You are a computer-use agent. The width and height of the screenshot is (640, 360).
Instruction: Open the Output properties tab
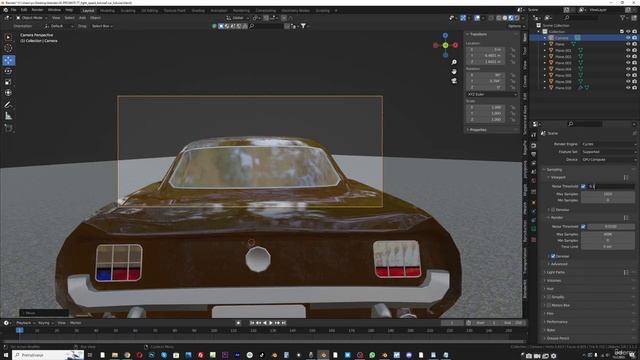533,154
